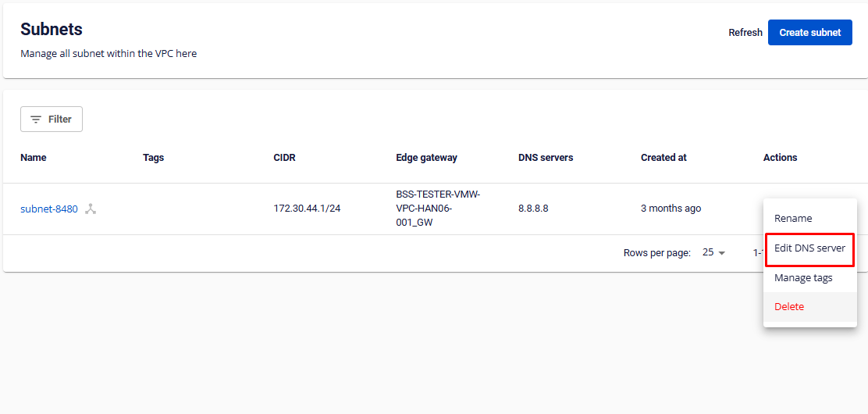Viewport: 868px width, 414px height.
Task: Pick Manage tags in the context menu
Action: 803,278
